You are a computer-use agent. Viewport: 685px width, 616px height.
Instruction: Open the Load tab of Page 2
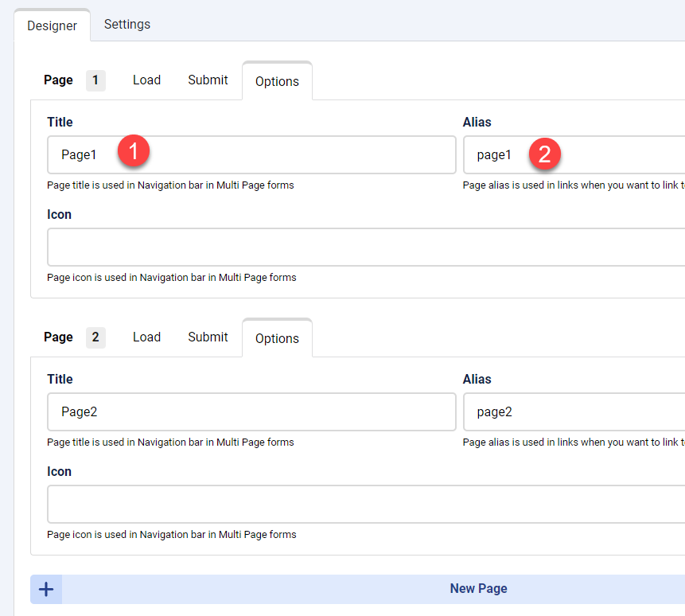point(146,337)
